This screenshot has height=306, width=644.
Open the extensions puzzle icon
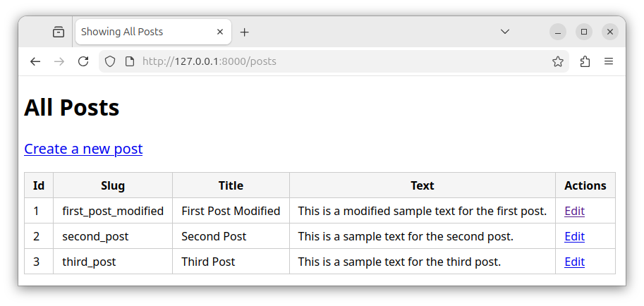pos(585,61)
